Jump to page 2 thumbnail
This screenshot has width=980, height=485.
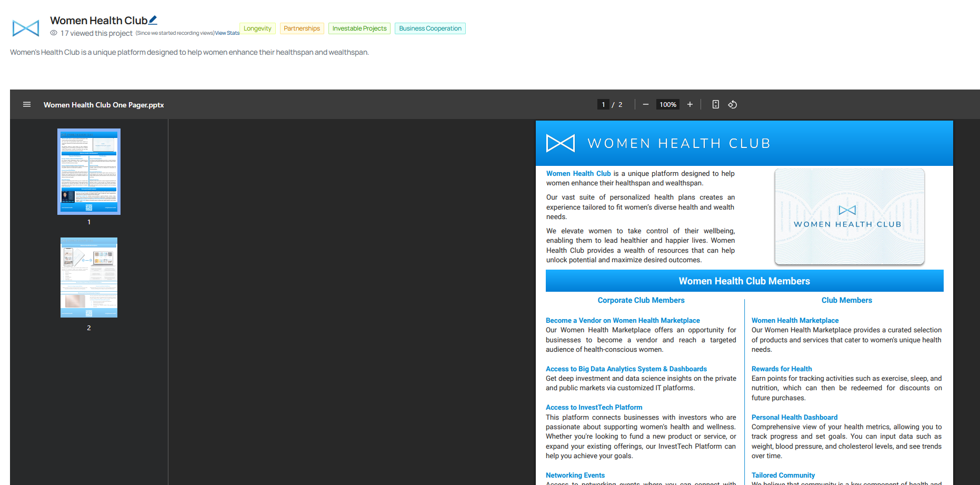point(89,278)
